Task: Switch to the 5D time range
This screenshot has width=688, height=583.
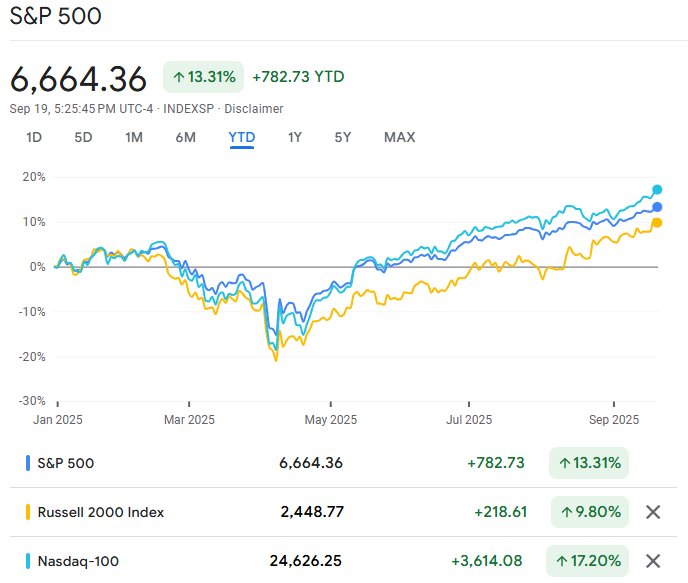Action: click(x=83, y=137)
